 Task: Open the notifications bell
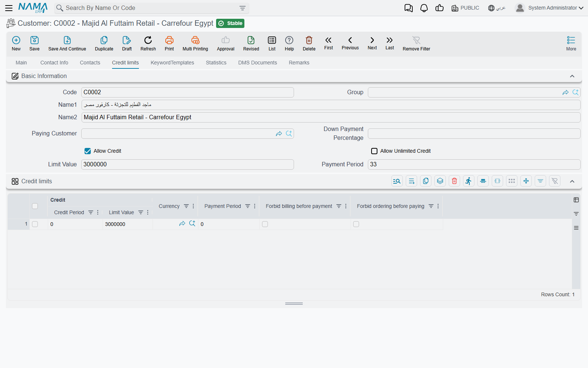(424, 8)
